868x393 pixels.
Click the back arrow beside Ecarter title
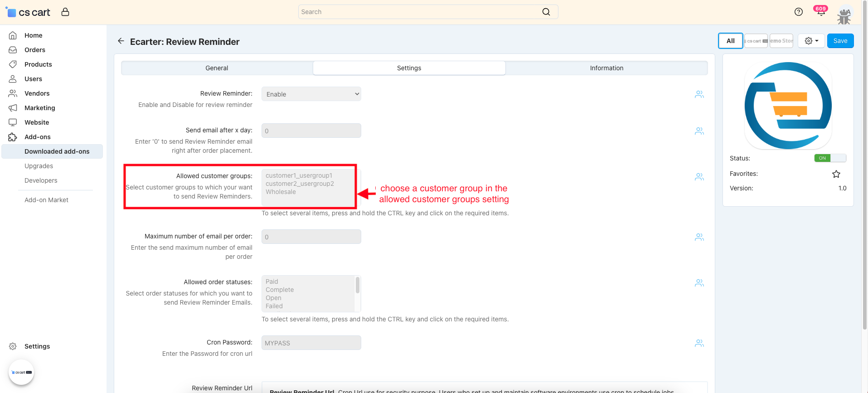121,41
